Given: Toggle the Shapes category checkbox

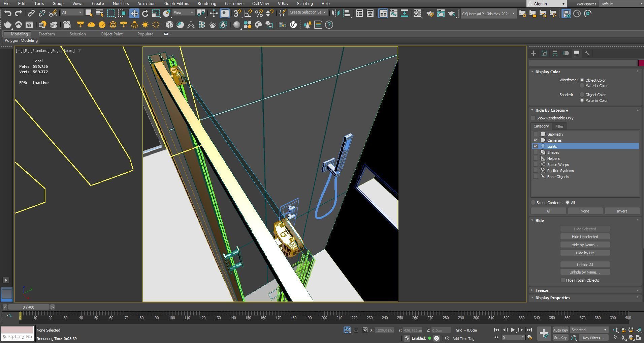Looking at the screenshot, I should coord(536,152).
